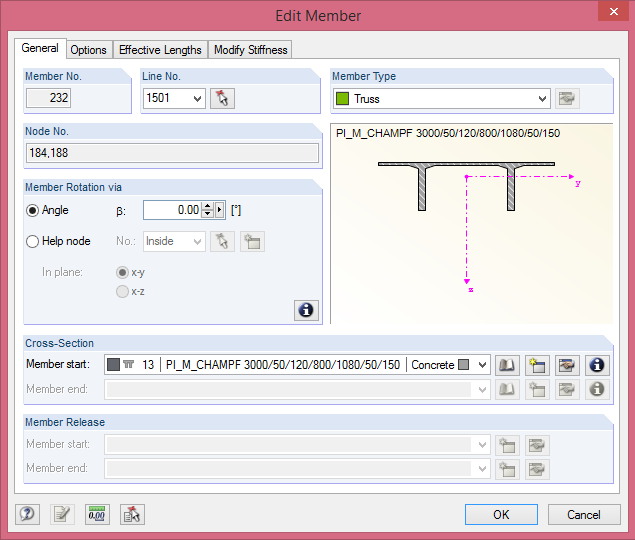Viewport: 635px width, 540px height.
Task: Show member start cross-section info
Action: click(x=597, y=365)
